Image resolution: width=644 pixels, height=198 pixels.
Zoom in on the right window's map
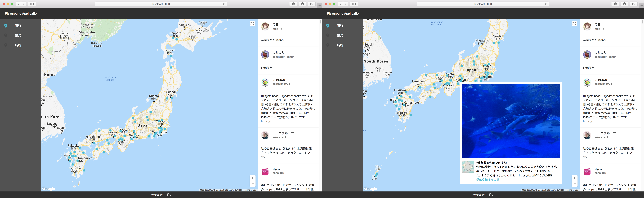tap(575, 178)
